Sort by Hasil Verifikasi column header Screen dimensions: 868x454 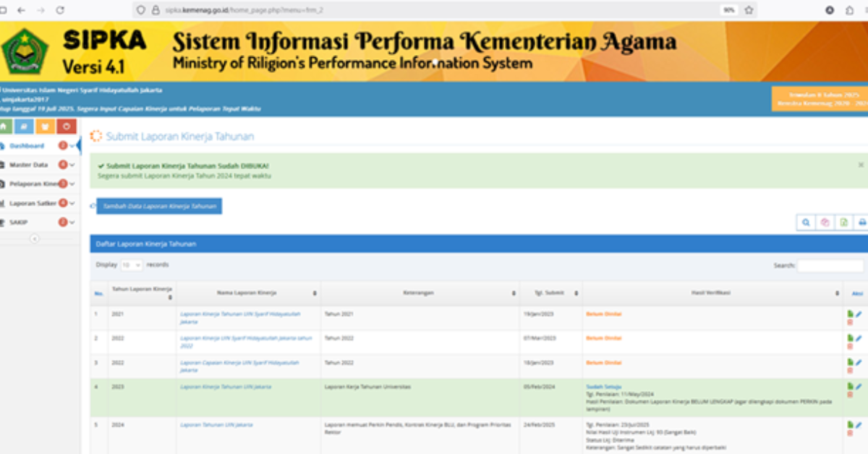click(x=712, y=293)
